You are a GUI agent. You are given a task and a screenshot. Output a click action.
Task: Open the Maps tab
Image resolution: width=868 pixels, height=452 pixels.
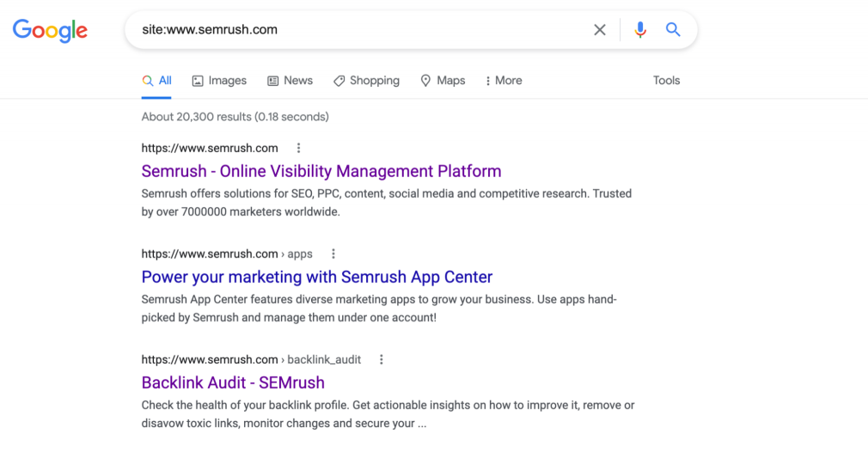(x=443, y=81)
